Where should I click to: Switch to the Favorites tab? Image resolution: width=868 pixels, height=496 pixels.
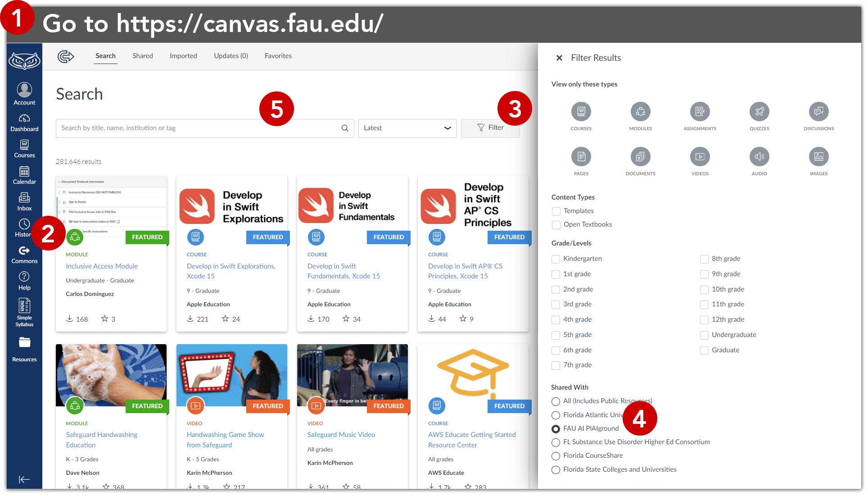tap(278, 56)
